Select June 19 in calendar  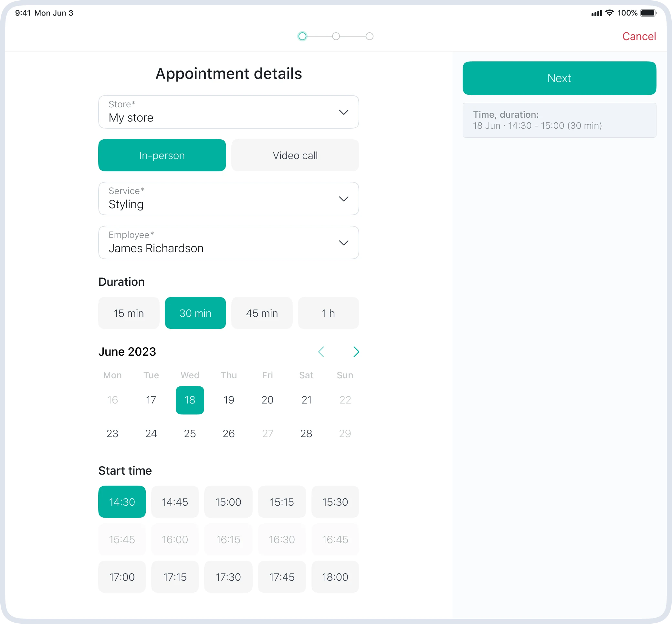click(x=229, y=400)
